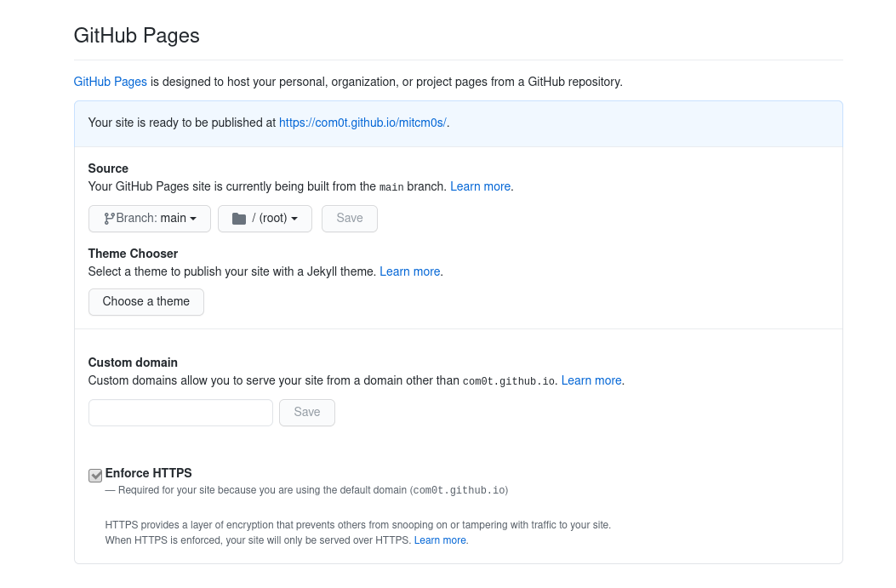896x588 pixels.
Task: Click Learn more about the Source branch
Action: [x=480, y=186]
